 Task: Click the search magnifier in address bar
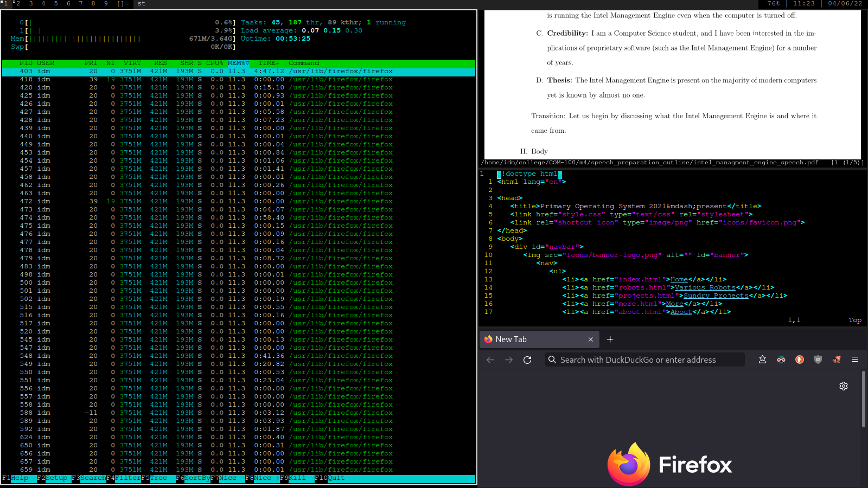point(552,359)
